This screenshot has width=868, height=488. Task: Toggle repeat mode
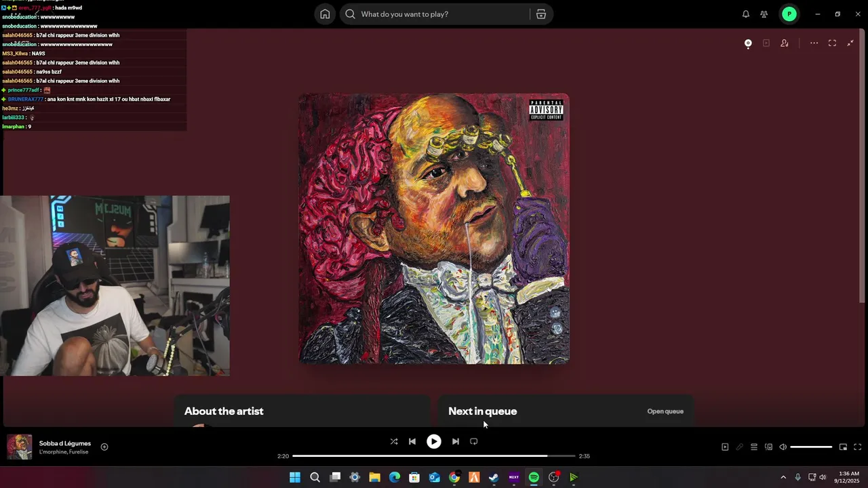pyautogui.click(x=474, y=441)
